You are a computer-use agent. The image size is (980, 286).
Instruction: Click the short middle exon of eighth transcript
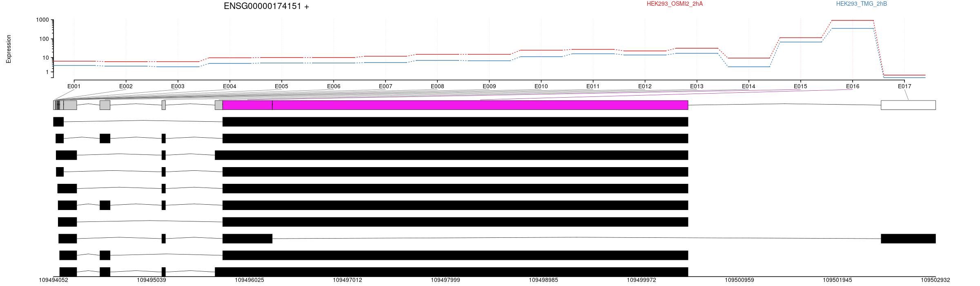pyautogui.click(x=247, y=239)
